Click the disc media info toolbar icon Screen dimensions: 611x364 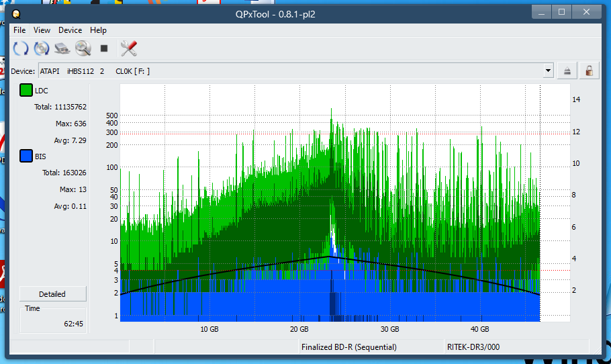coord(42,48)
